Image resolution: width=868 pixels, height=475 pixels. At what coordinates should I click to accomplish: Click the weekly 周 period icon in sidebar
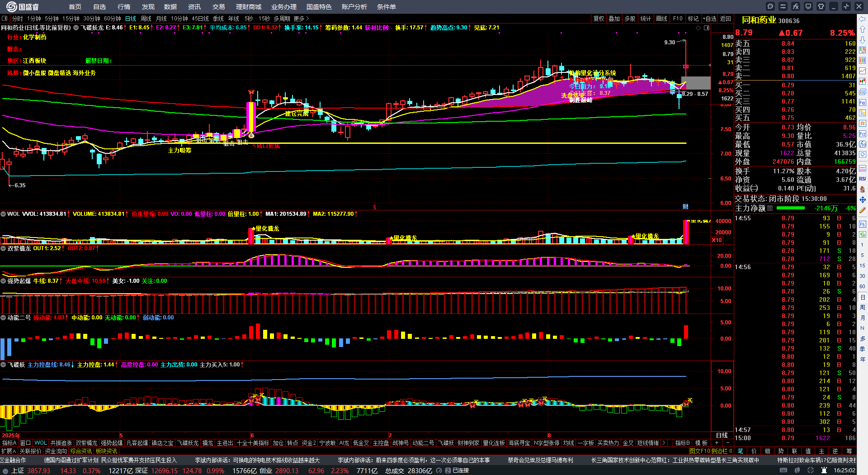click(x=863, y=308)
